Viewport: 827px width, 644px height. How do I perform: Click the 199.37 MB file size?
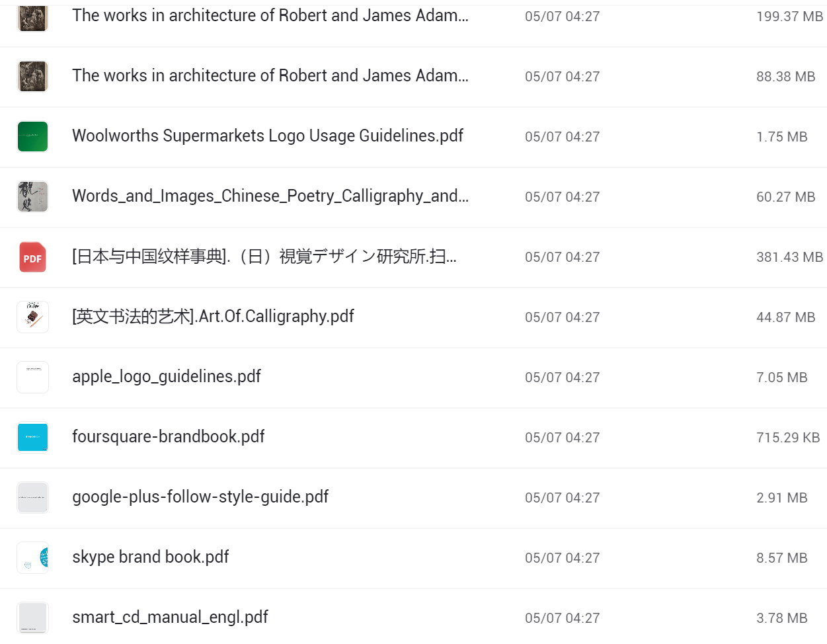[x=789, y=17]
